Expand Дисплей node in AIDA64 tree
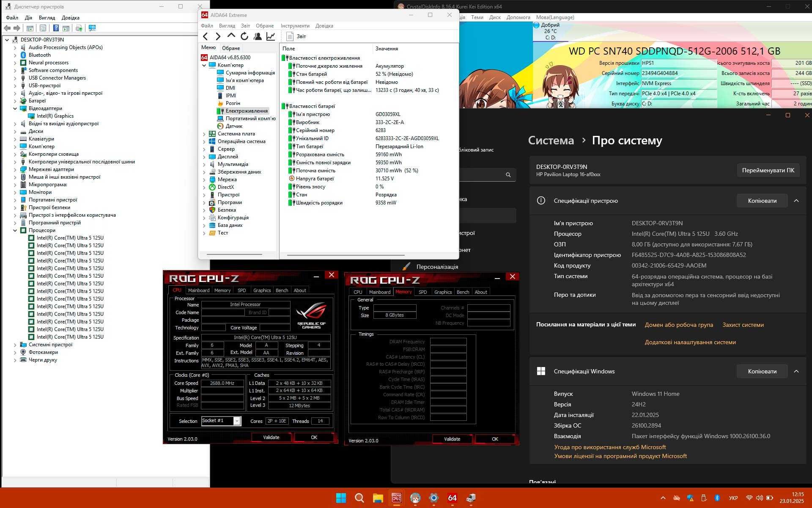The image size is (812, 508). (204, 157)
